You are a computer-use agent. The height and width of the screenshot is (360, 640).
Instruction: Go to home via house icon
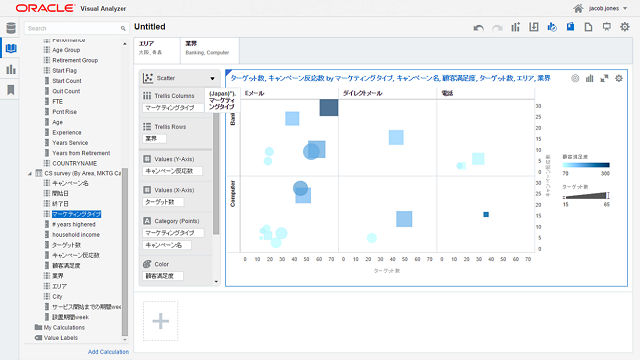coord(578,8)
